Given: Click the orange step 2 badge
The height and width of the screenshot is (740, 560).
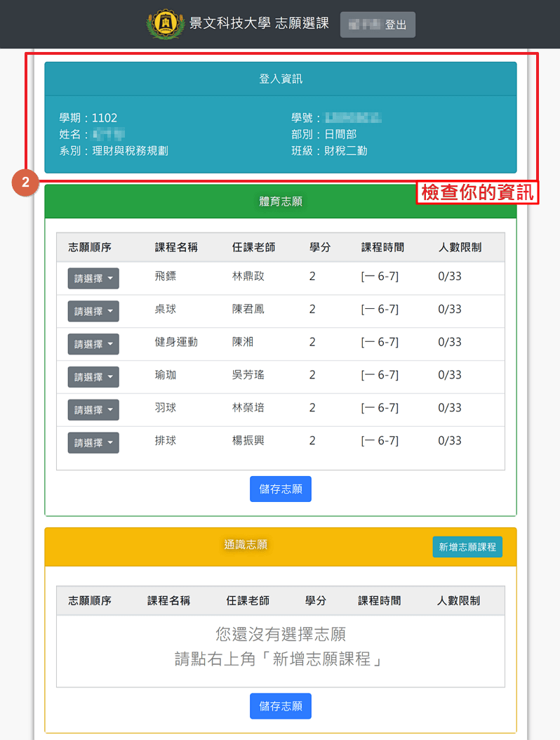Looking at the screenshot, I should [26, 183].
